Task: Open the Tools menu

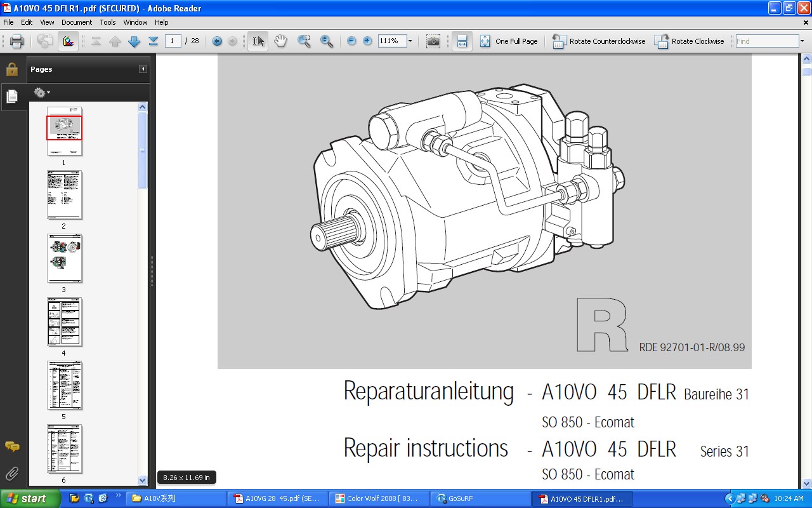Action: [108, 22]
